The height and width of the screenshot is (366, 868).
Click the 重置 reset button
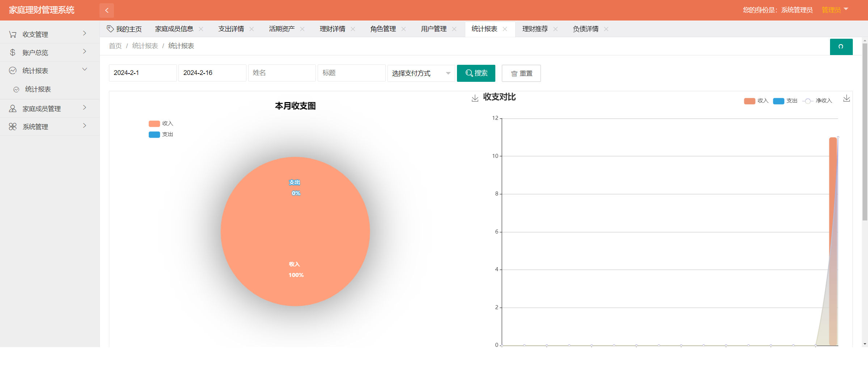pyautogui.click(x=521, y=73)
